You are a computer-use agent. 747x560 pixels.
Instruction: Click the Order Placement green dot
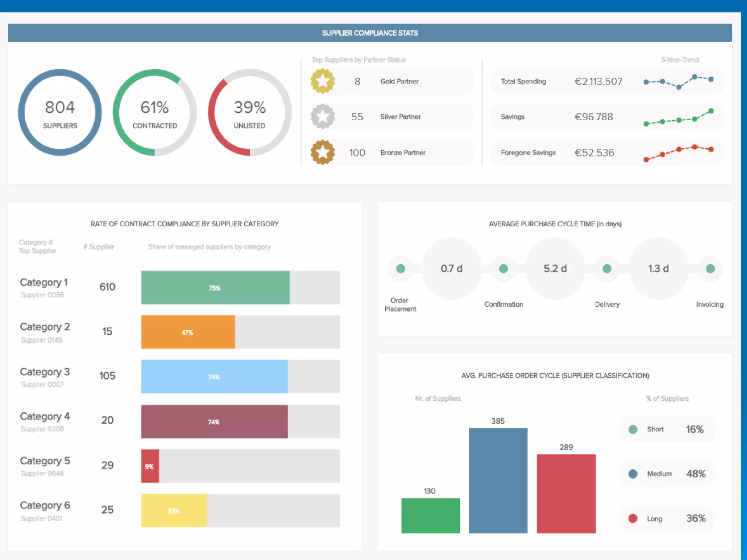coord(400,269)
